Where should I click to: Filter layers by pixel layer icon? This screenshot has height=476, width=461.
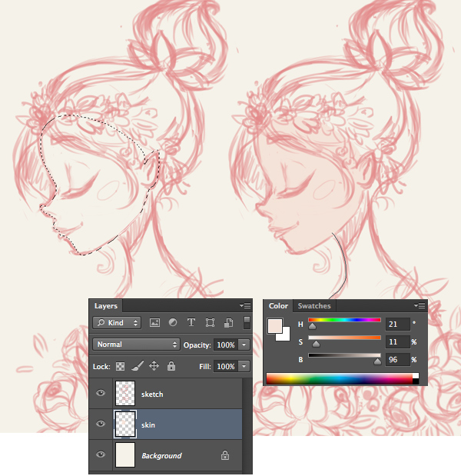click(154, 322)
